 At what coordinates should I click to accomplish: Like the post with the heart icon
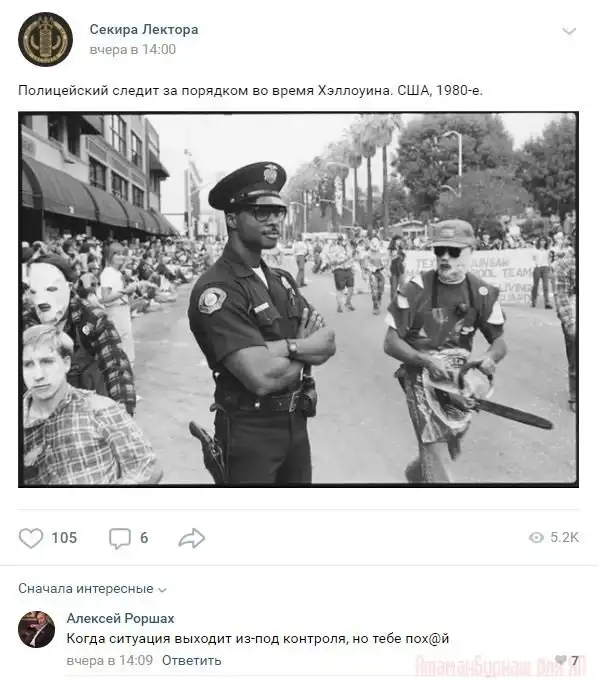click(31, 538)
